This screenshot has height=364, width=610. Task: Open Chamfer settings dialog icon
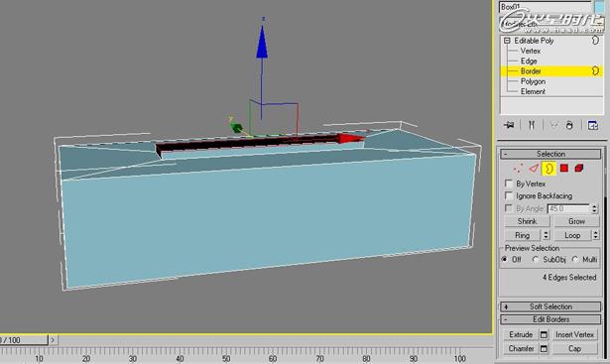pyautogui.click(x=544, y=348)
